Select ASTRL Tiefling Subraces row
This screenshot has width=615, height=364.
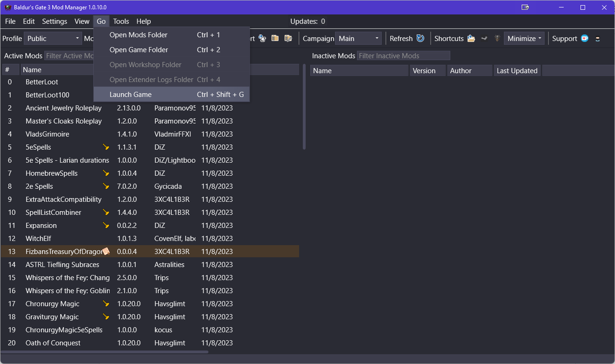point(150,265)
